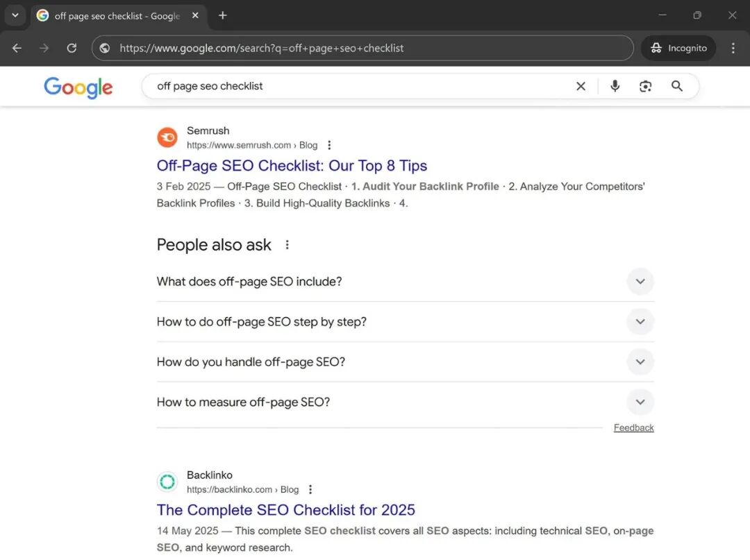Click the address bar URL

261,49
